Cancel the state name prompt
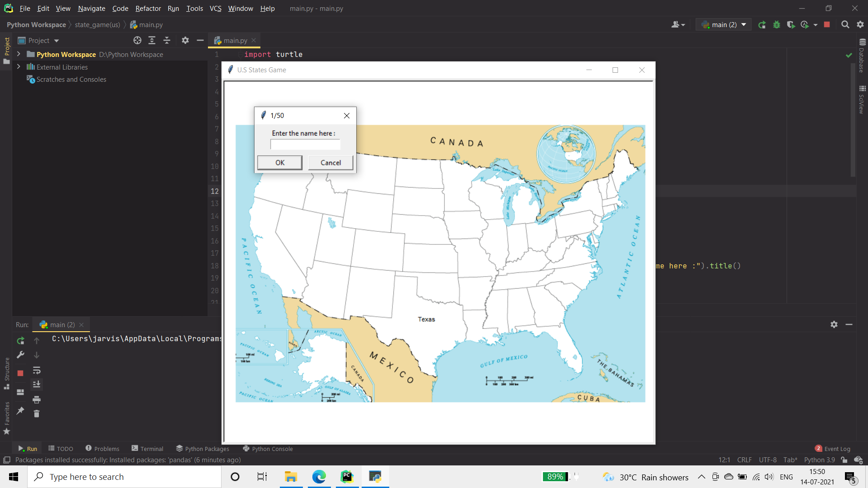 [330, 162]
